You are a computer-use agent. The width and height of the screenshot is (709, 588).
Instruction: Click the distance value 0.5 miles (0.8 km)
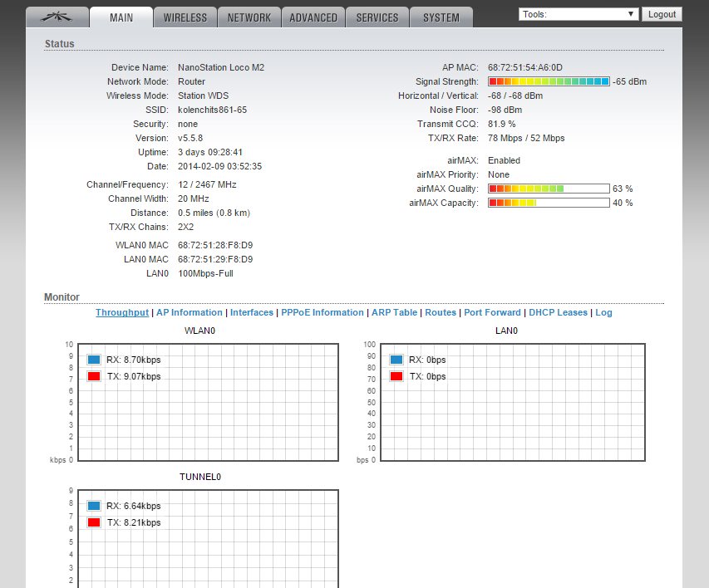coord(214,213)
